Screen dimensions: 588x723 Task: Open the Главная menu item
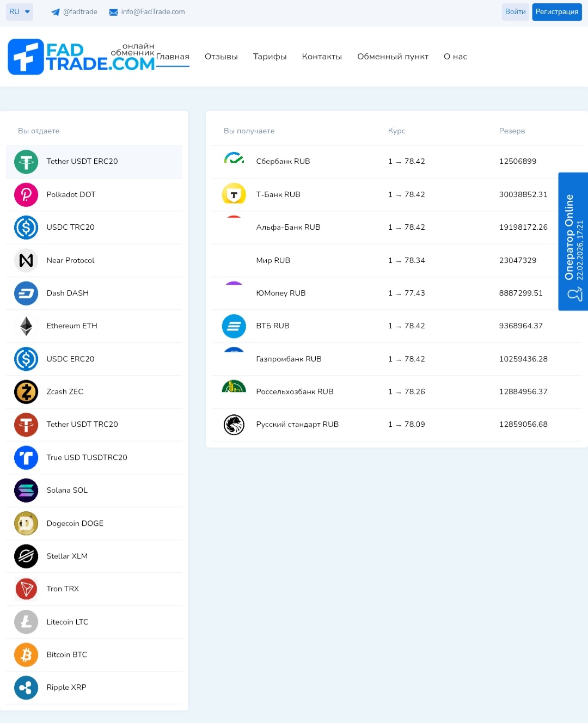click(173, 57)
